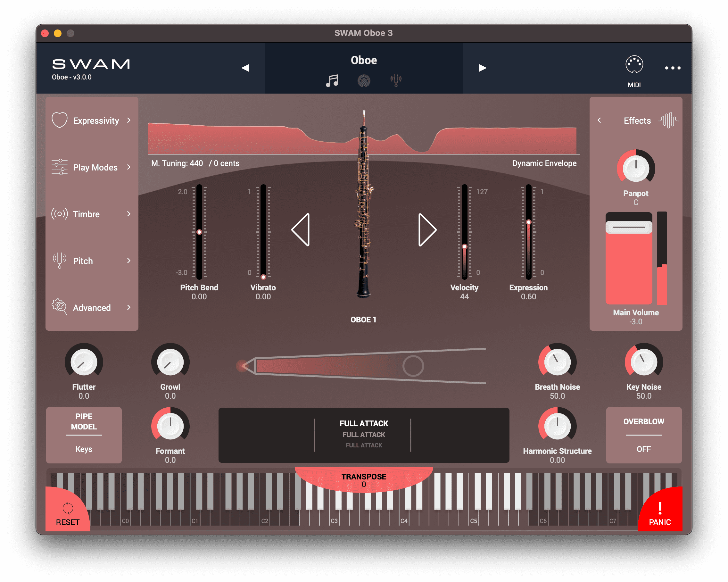Click the TRANSPOSE button
728x582 pixels.
(x=364, y=480)
